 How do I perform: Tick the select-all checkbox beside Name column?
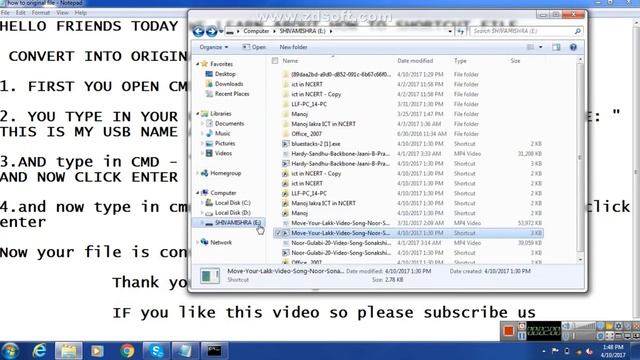(x=275, y=61)
